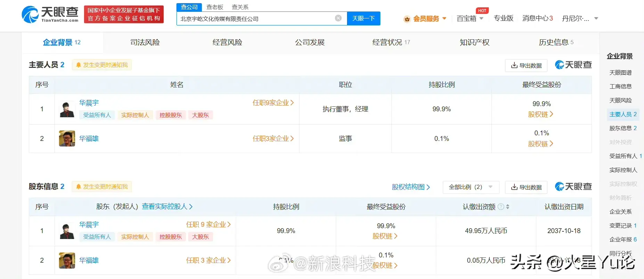
Task: Go to 主要人员 2 in right sidebar
Action: click(623, 114)
